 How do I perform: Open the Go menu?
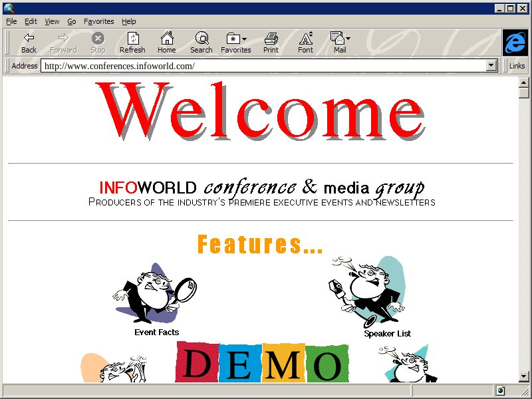pos(72,21)
